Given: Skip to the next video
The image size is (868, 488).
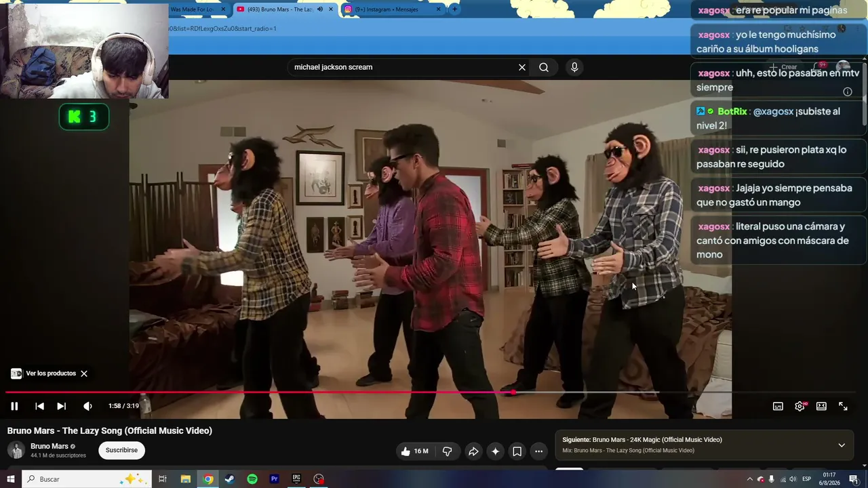Looking at the screenshot, I should click(x=61, y=406).
